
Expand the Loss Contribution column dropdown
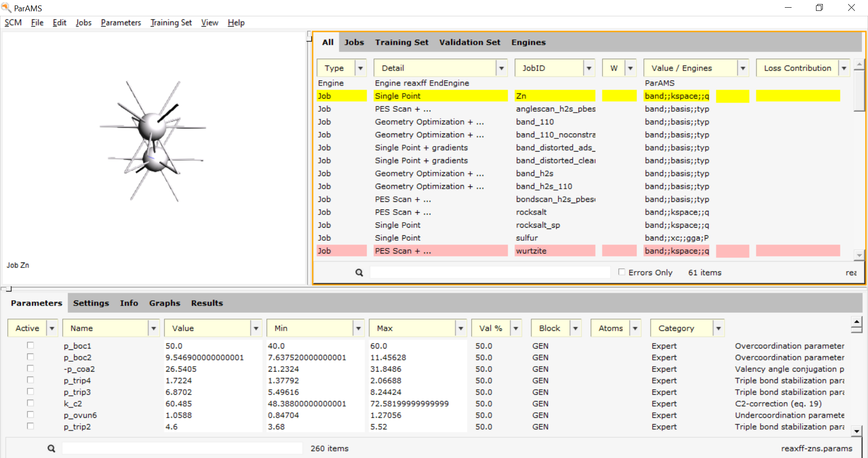tap(844, 68)
